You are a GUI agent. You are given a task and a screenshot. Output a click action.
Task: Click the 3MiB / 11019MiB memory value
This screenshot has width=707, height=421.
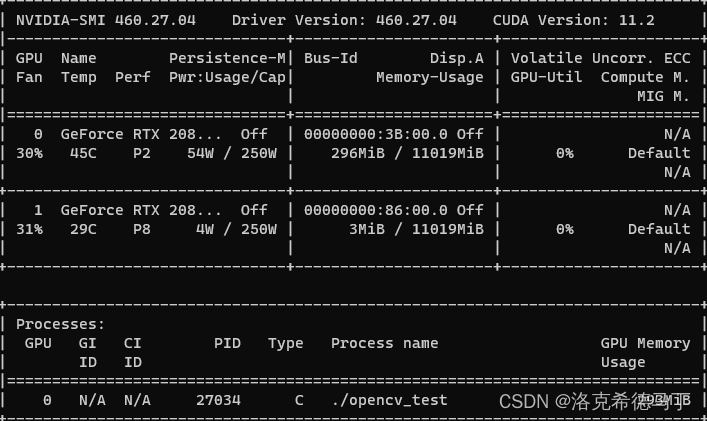point(416,229)
